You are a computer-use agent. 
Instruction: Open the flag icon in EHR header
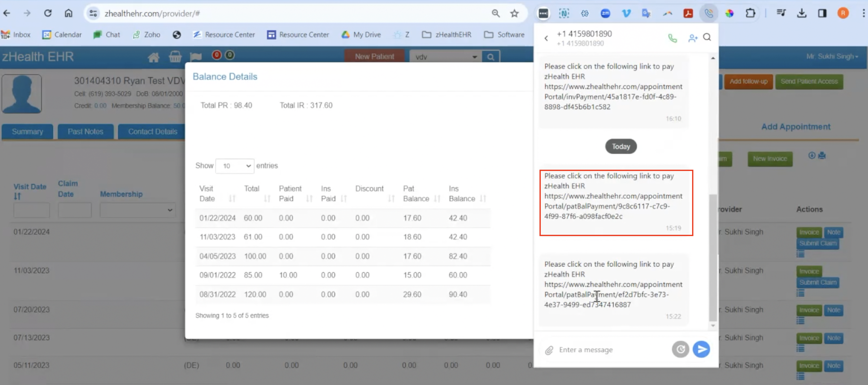196,57
